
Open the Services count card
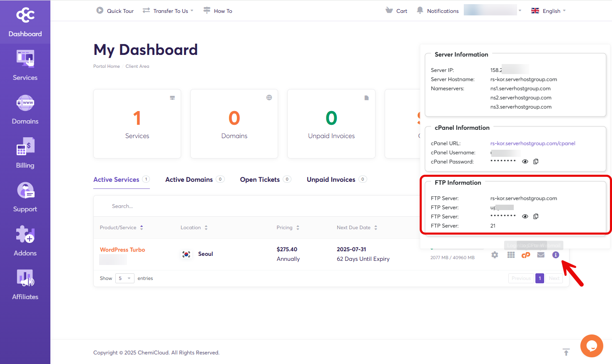click(137, 124)
